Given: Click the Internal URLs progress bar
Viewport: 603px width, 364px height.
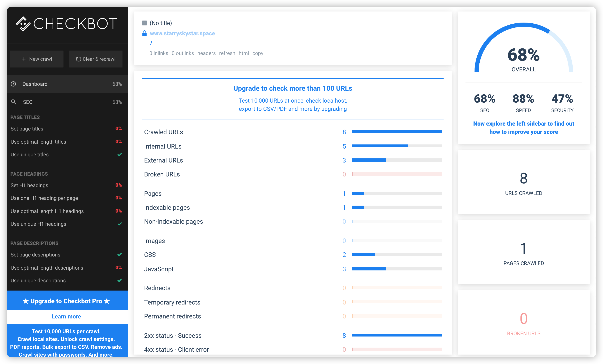Looking at the screenshot, I should 397,146.
